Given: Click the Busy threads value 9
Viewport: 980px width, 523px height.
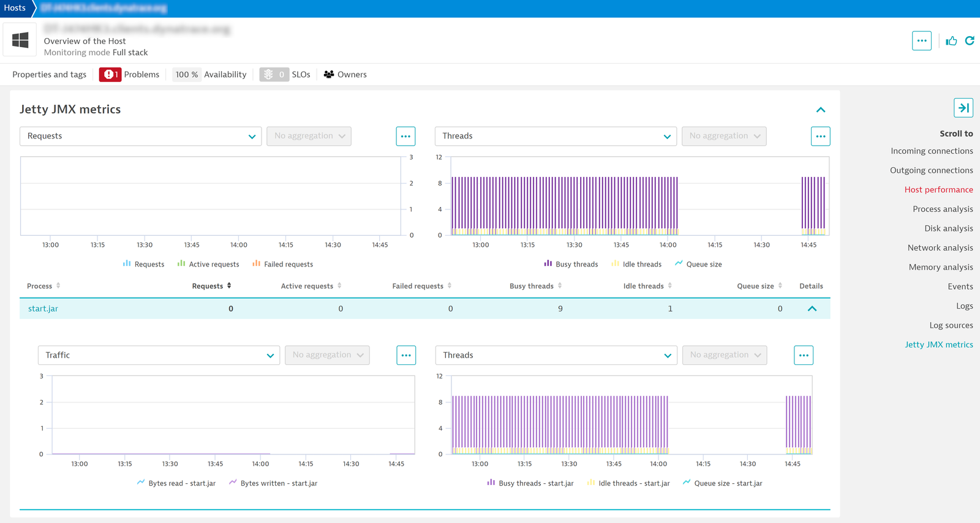Looking at the screenshot, I should tap(560, 309).
